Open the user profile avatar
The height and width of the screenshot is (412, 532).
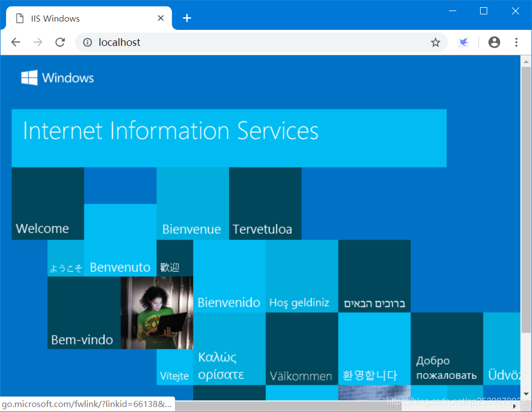pyautogui.click(x=494, y=42)
